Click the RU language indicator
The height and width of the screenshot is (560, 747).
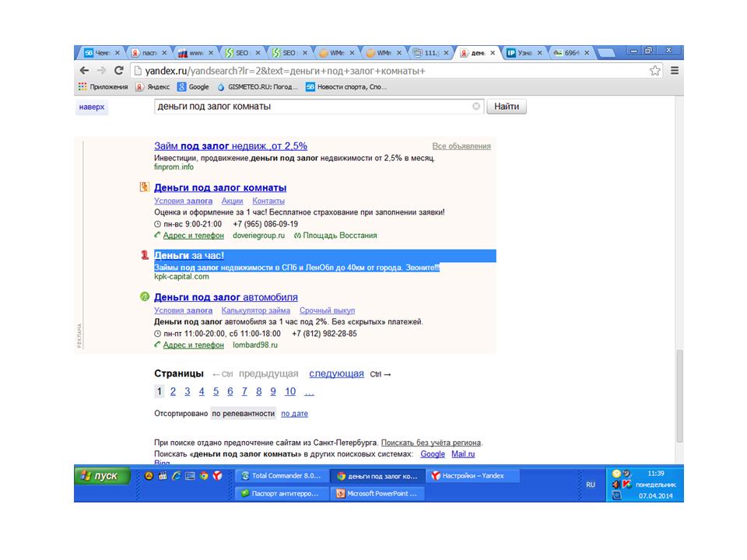pos(591,485)
